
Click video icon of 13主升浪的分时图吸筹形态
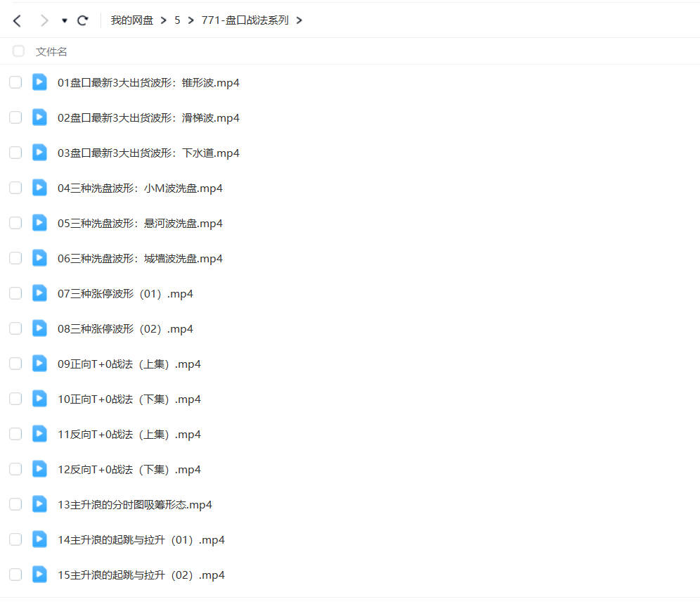39,504
